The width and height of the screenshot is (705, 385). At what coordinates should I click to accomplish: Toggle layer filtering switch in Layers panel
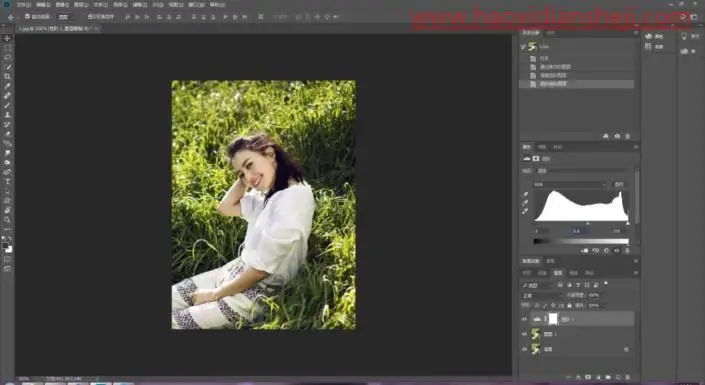606,283
